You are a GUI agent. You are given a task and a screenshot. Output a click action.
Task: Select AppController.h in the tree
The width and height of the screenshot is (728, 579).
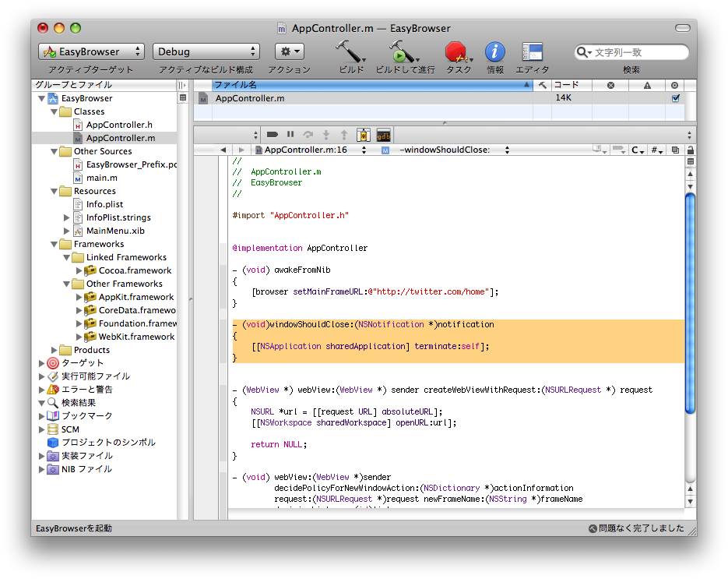119,125
